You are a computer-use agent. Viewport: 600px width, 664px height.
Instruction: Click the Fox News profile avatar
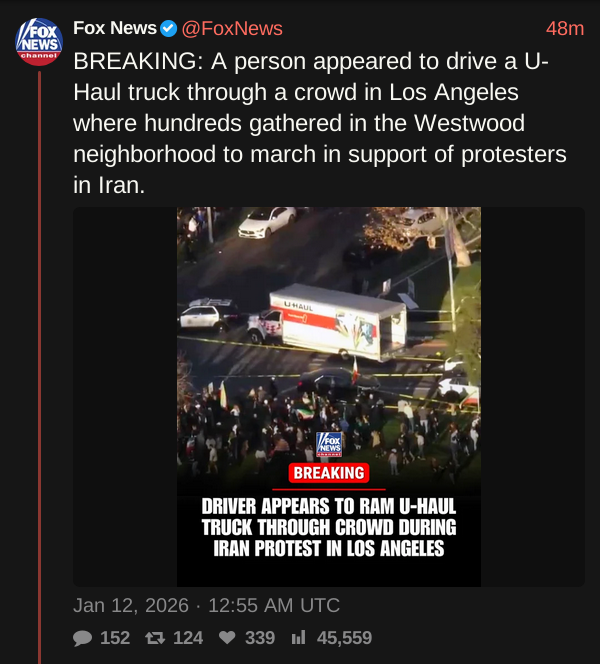click(x=39, y=42)
